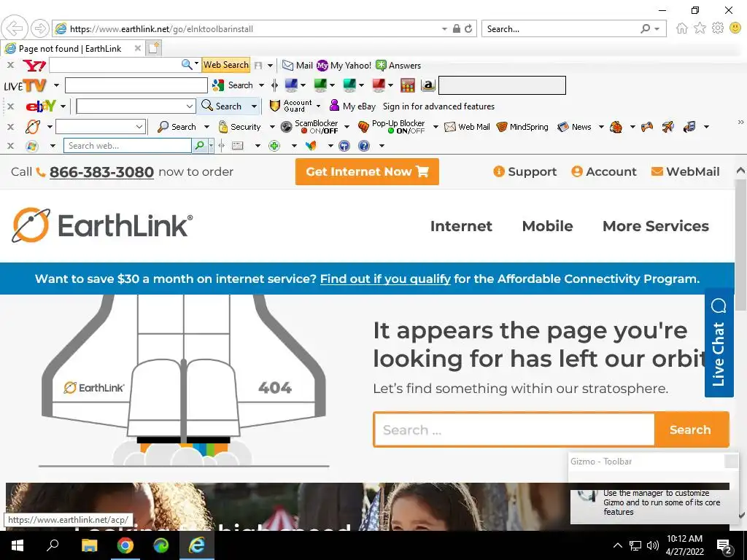The height and width of the screenshot is (560, 747).
Task: Refresh the page with the reload icon
Action: coord(469,28)
